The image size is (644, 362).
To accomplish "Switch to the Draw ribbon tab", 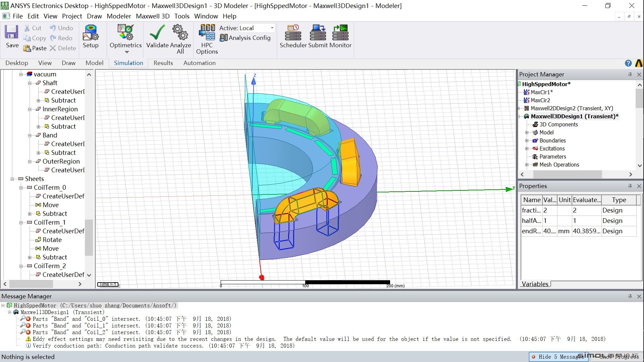I will pyautogui.click(x=68, y=63).
